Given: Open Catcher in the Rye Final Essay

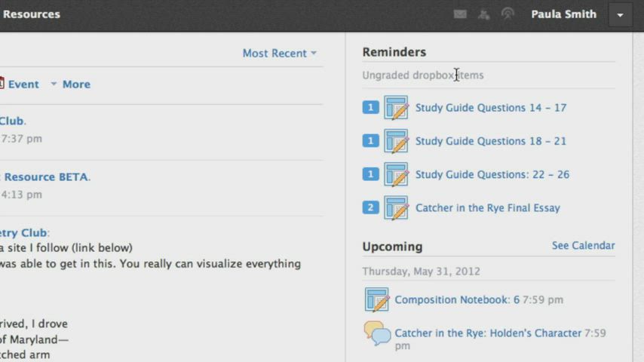Looking at the screenshot, I should [487, 208].
